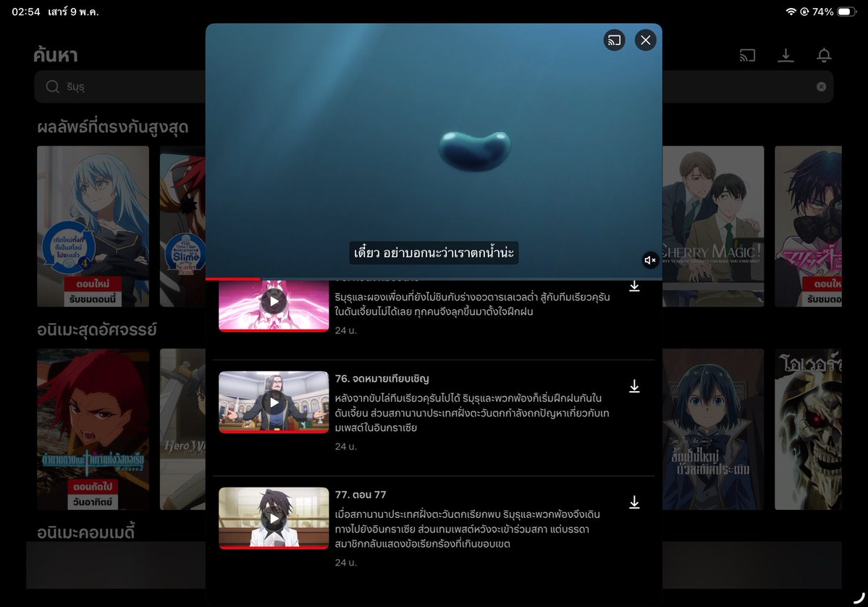Tap the 24 น. duration under episode 77
Image resolution: width=868 pixels, height=607 pixels.
(346, 563)
